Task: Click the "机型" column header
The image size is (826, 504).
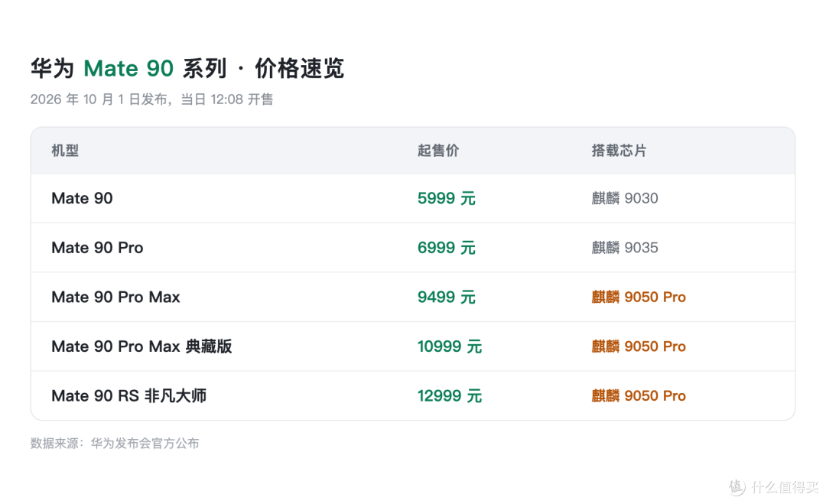Action: [65, 151]
